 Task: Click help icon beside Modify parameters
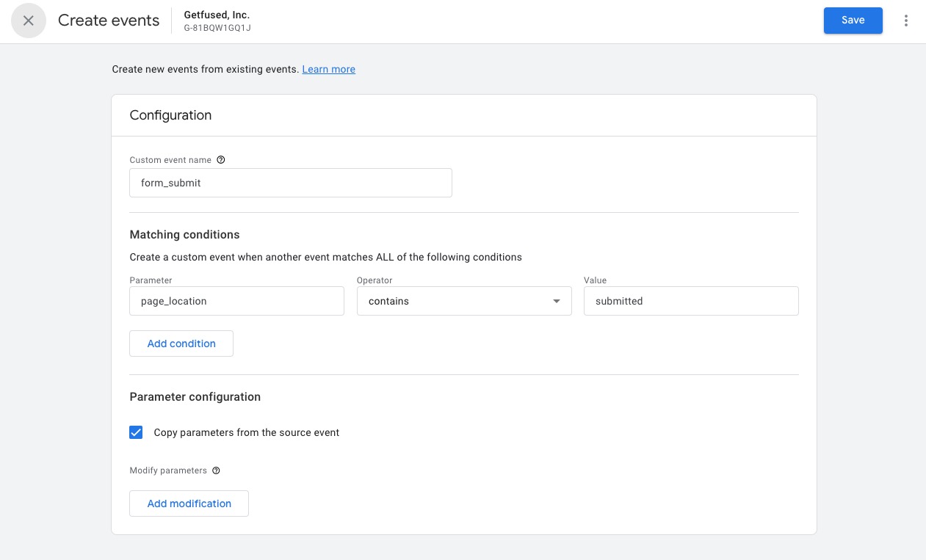[216, 471]
